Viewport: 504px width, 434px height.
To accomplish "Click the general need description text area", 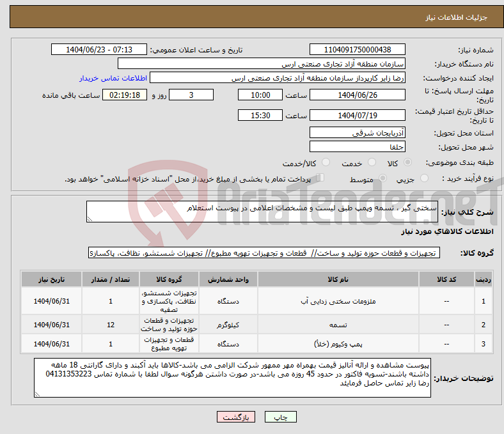I will coord(262,212).
